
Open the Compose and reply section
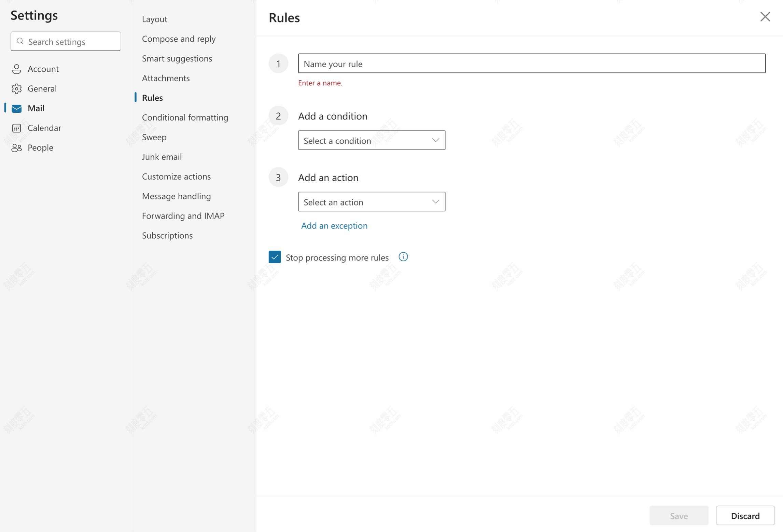coord(179,39)
